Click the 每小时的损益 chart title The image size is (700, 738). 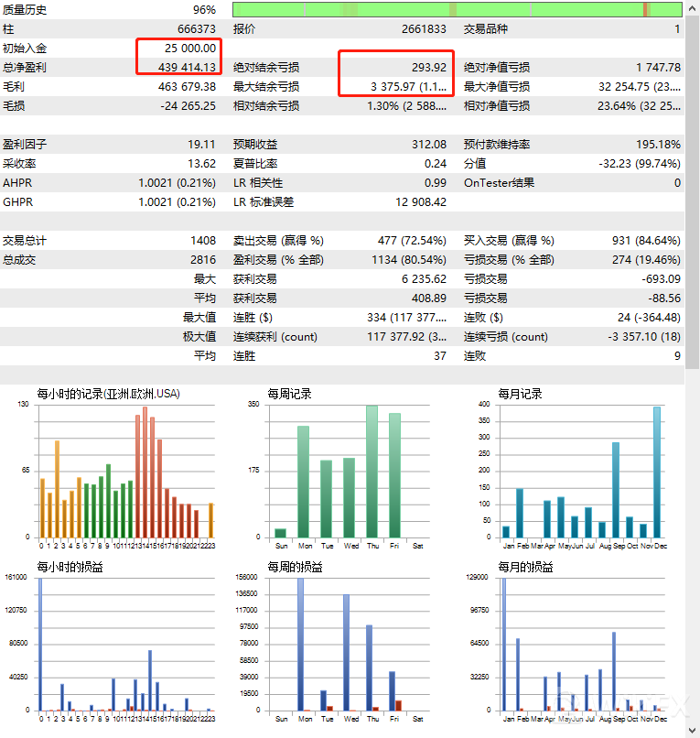pos(70,567)
